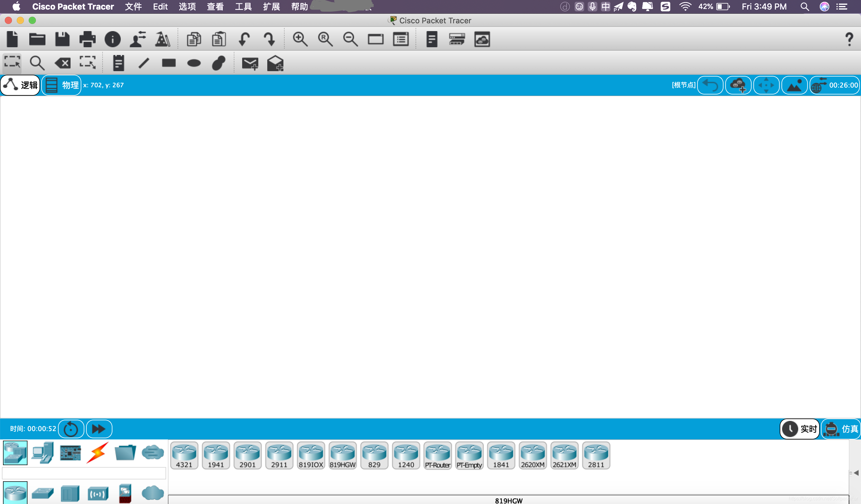
Task: Choose the 4321 router
Action: (184, 456)
